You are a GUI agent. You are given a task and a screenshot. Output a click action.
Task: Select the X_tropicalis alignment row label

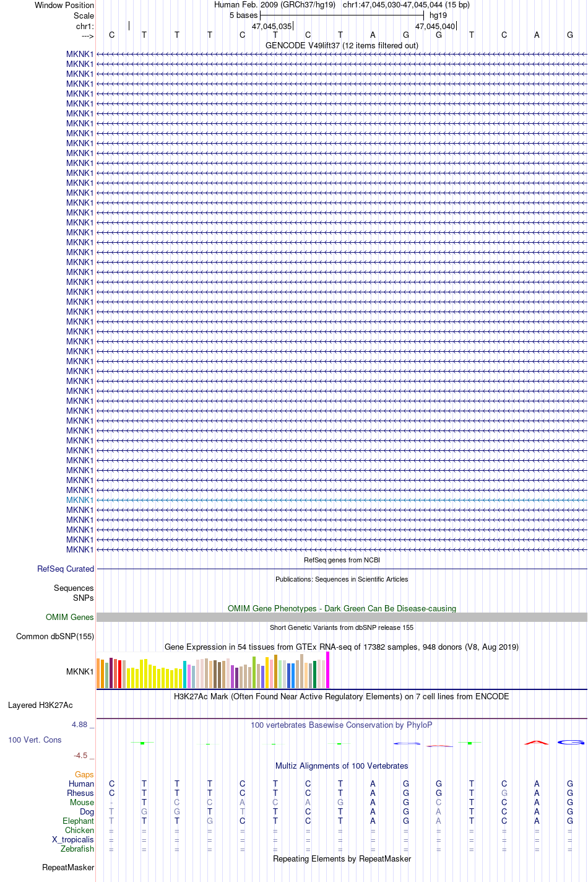73,839
